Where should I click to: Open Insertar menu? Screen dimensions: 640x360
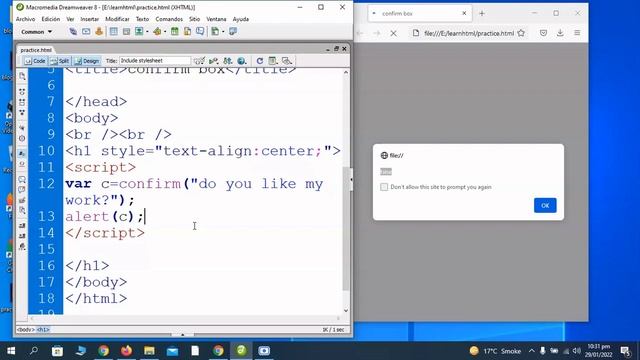pos(89,19)
